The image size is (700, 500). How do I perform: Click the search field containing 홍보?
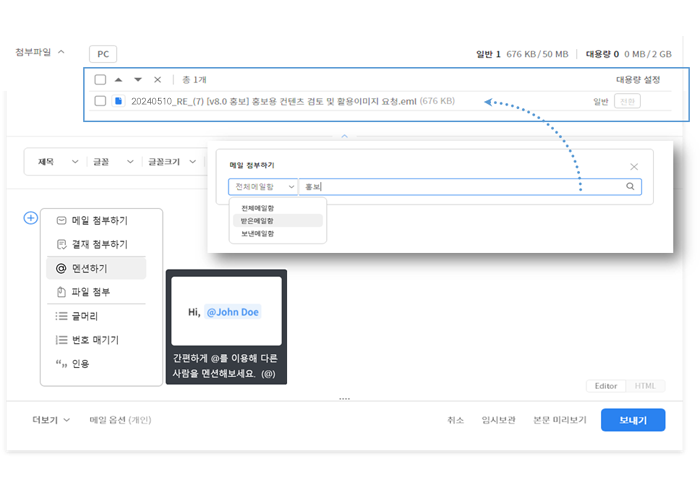click(460, 187)
